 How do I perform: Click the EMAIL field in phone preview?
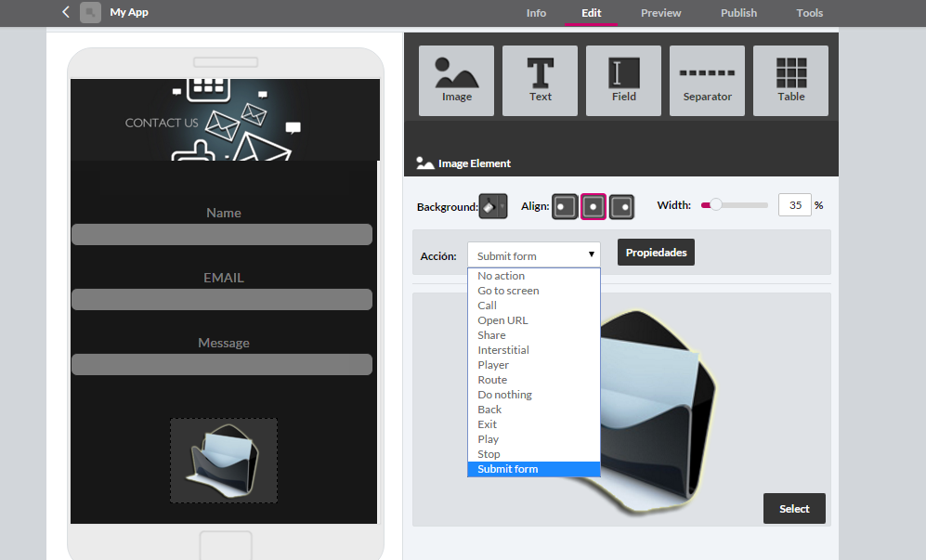tap(222, 299)
